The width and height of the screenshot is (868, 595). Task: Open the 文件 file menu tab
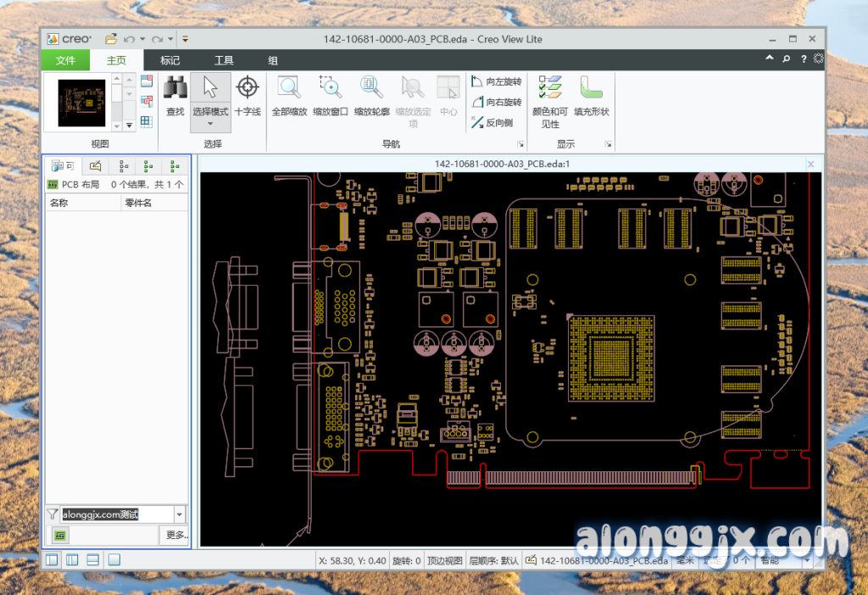pyautogui.click(x=65, y=60)
